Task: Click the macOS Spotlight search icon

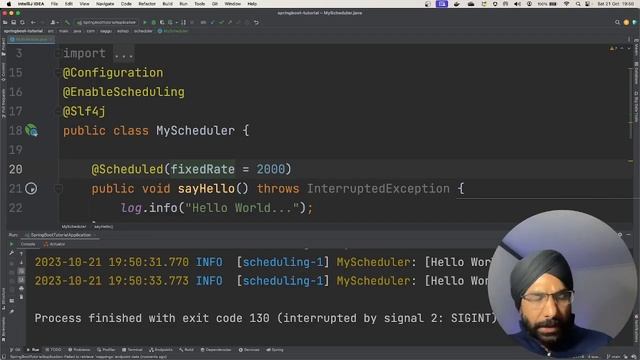Action: coord(578,4)
